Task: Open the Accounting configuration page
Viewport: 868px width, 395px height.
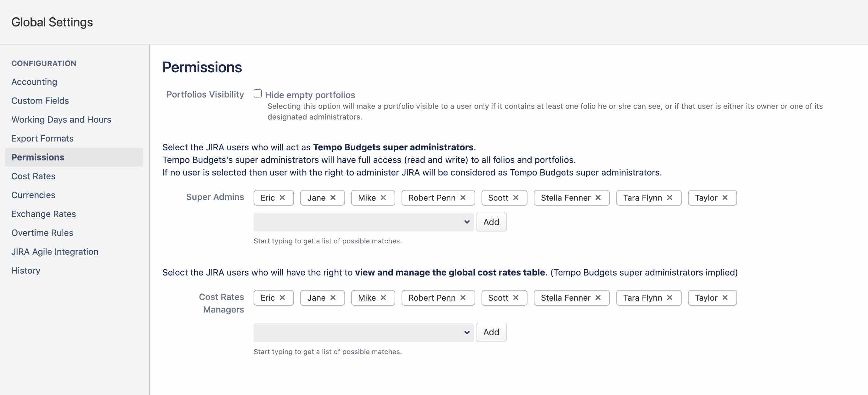Action: (34, 81)
